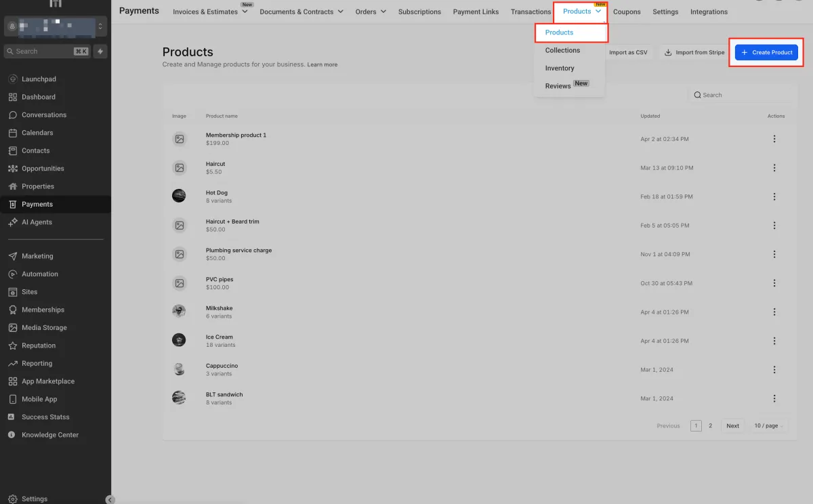Select Inventory in the dropdown menu
The width and height of the screenshot is (813, 504).
tap(560, 68)
